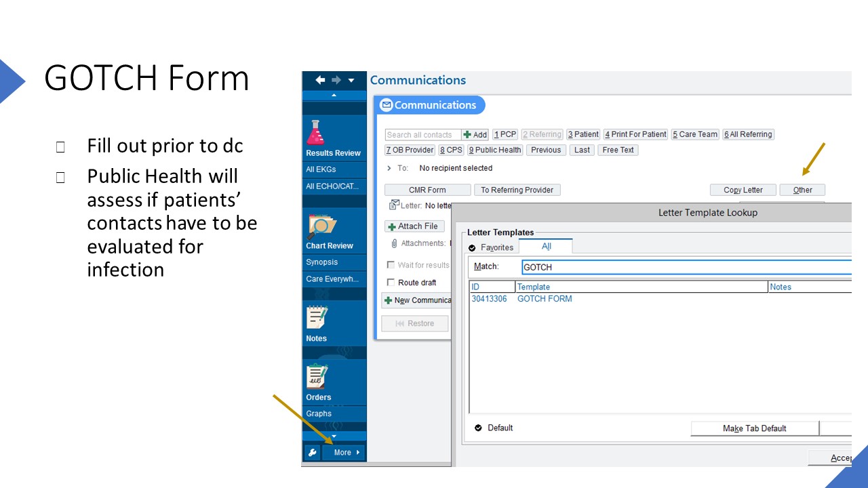This screenshot has width=868, height=488.
Task: Click the Make Tab Default button
Action: pos(754,428)
